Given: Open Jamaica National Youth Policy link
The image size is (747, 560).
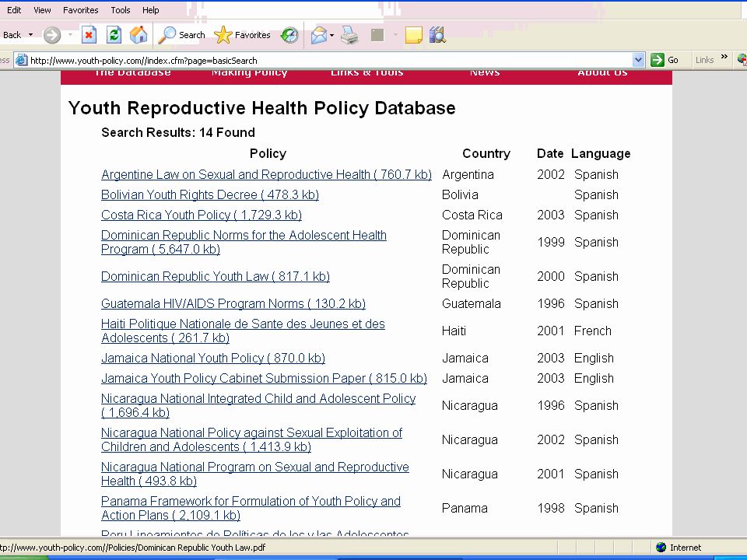Looking at the screenshot, I should pyautogui.click(x=213, y=358).
